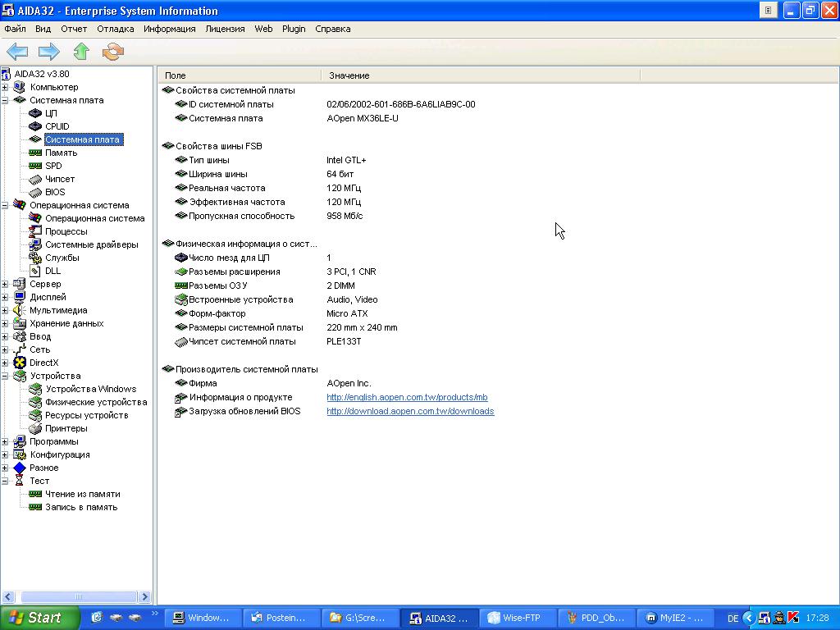Click the Процессы icon in tree
This screenshot has width=840, height=630.
pyautogui.click(x=35, y=231)
